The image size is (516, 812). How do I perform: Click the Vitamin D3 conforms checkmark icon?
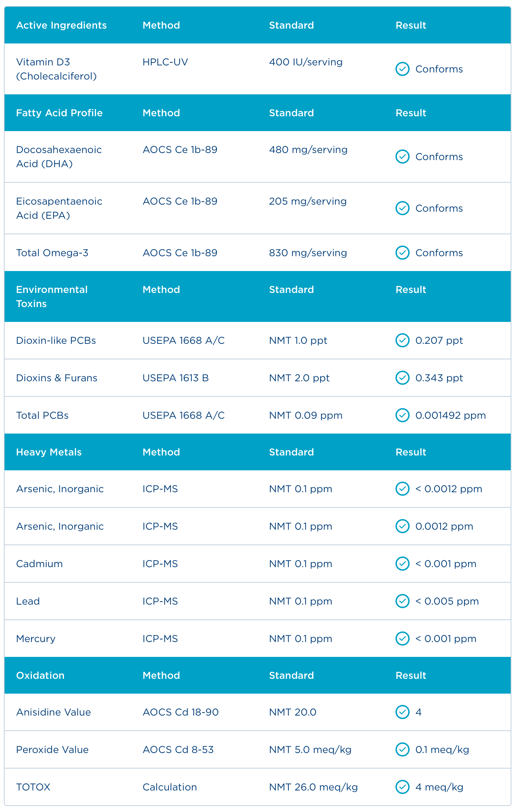402,69
